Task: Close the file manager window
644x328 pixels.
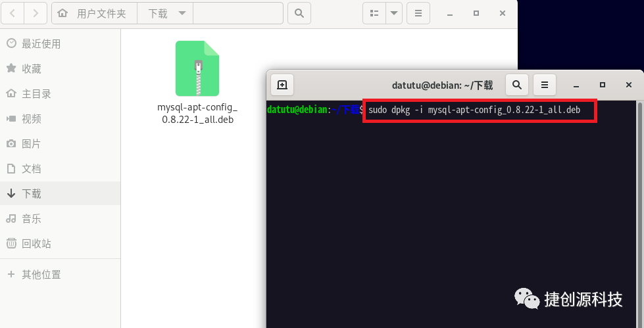Action: [x=503, y=13]
